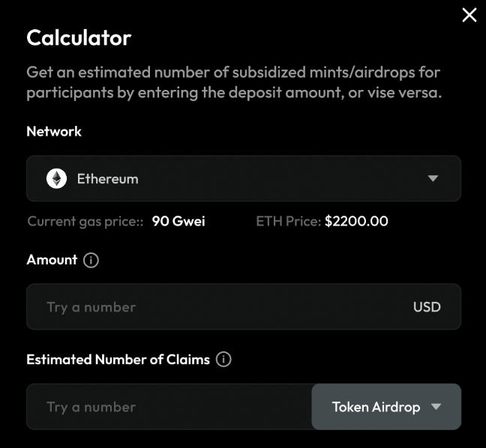
Task: Click the ETH Price label
Action: 289,222
